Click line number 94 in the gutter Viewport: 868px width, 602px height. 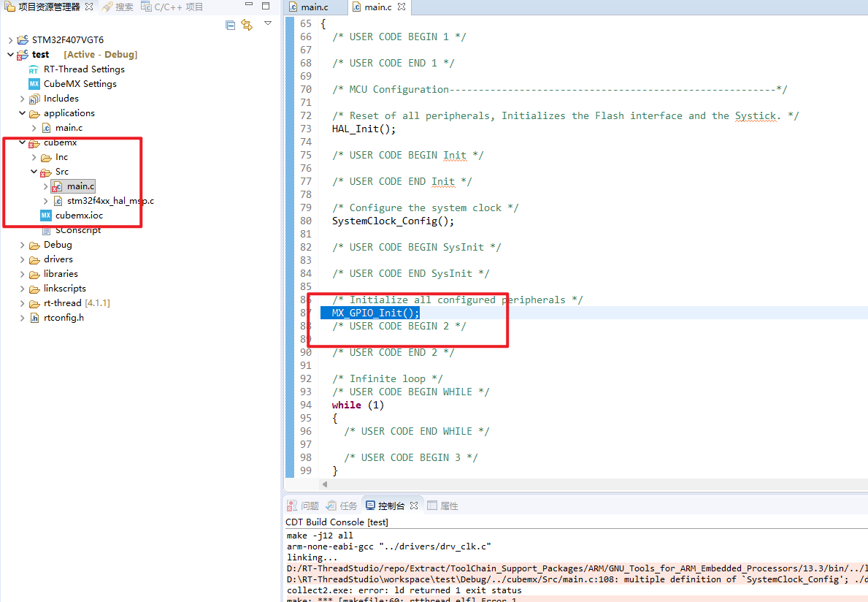[306, 405]
